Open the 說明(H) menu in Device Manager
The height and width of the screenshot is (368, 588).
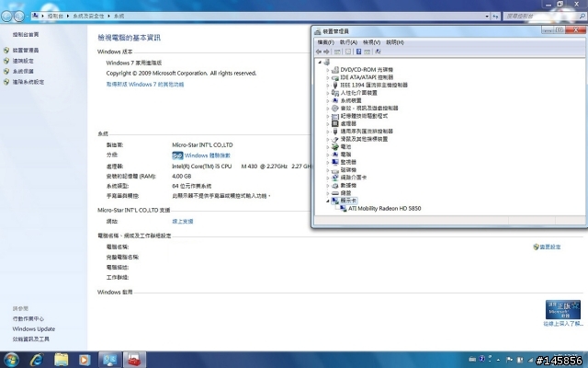[x=395, y=42]
